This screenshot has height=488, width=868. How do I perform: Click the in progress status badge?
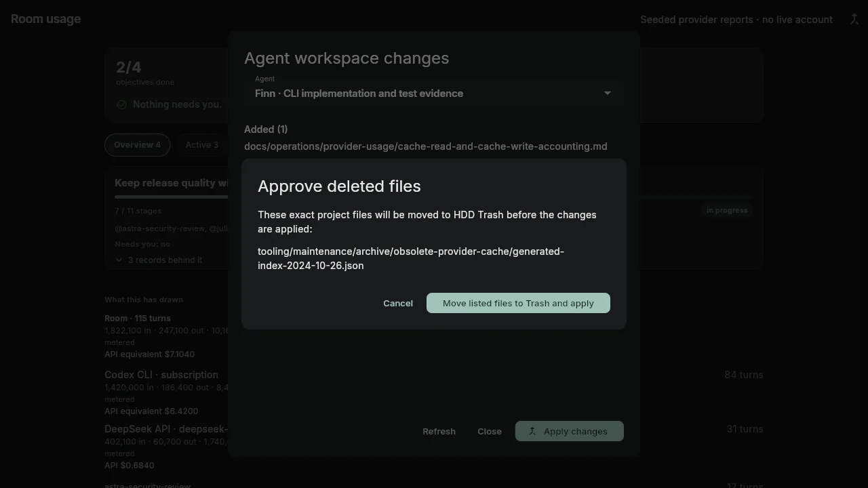pos(727,210)
